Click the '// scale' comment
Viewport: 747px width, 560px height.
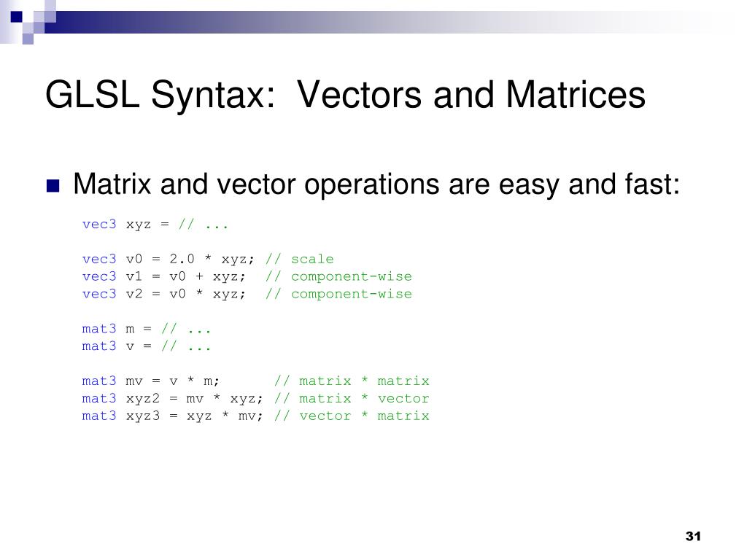(x=300, y=259)
